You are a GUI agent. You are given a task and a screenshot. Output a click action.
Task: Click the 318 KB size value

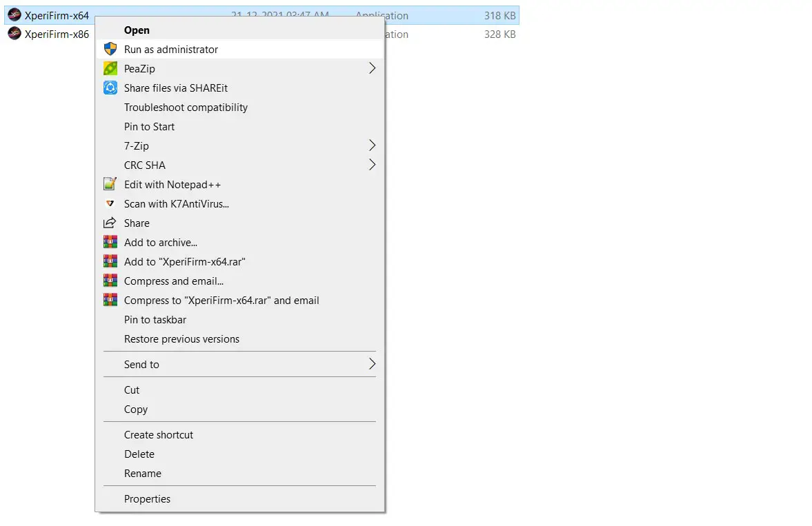tap(499, 16)
